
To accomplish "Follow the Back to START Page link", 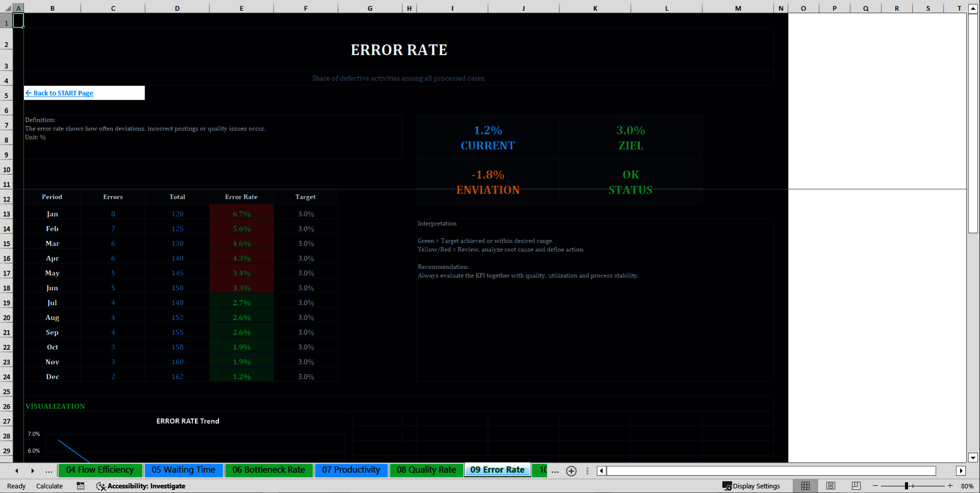I will [60, 93].
